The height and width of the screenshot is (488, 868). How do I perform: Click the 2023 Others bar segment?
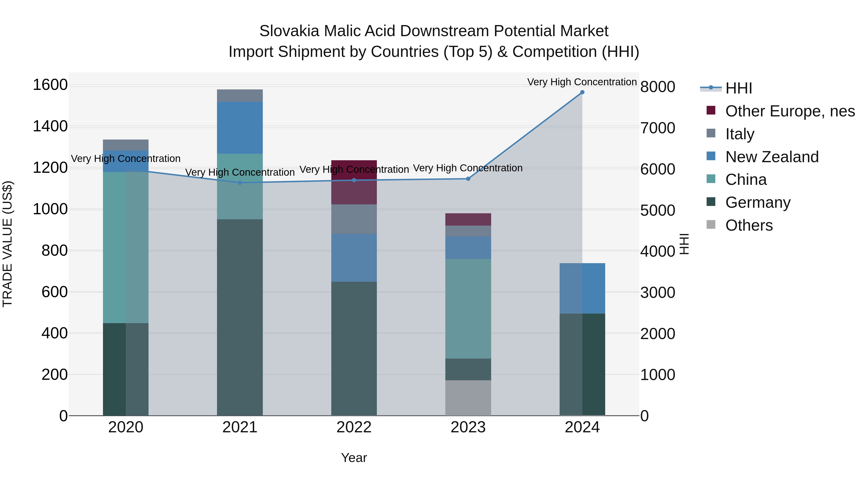(468, 398)
